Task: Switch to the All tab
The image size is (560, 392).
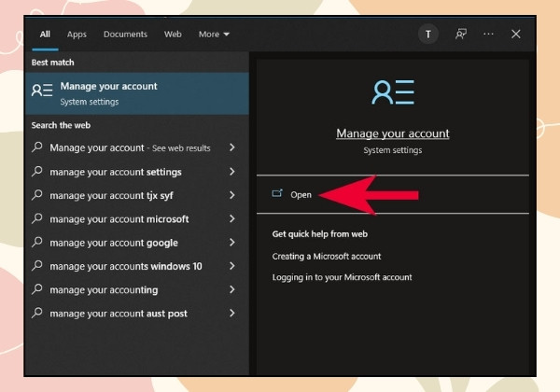Action: pyautogui.click(x=45, y=35)
